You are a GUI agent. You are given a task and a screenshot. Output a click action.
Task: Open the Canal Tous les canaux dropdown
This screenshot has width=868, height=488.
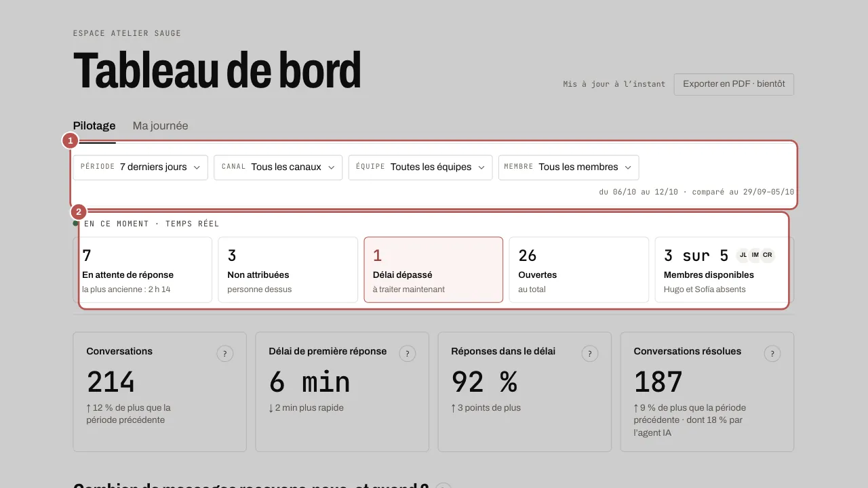(x=278, y=167)
